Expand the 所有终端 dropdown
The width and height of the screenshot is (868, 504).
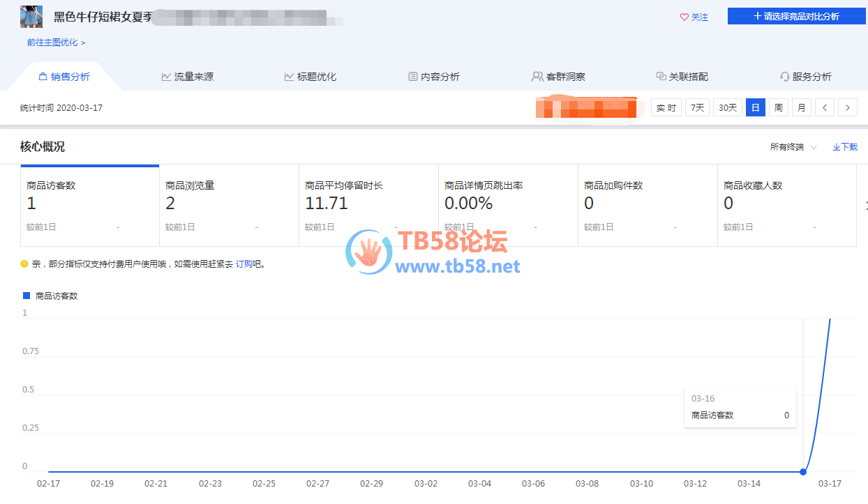(x=793, y=147)
